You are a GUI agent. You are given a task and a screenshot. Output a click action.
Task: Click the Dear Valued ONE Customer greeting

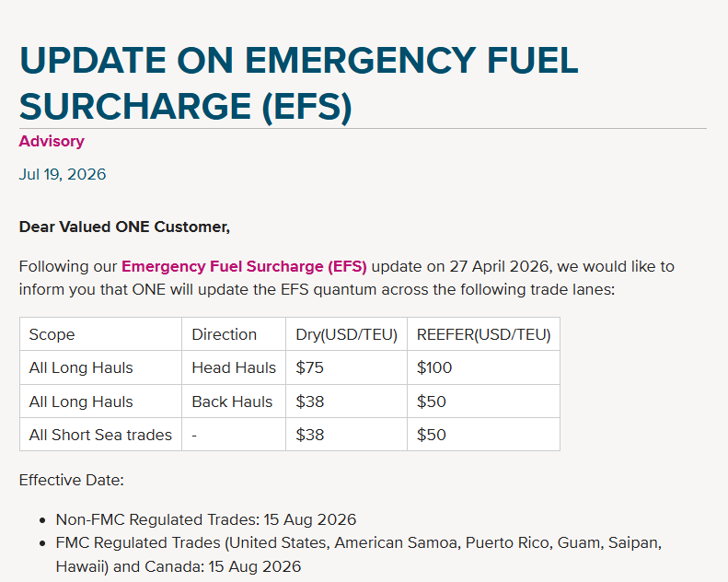[x=124, y=227]
